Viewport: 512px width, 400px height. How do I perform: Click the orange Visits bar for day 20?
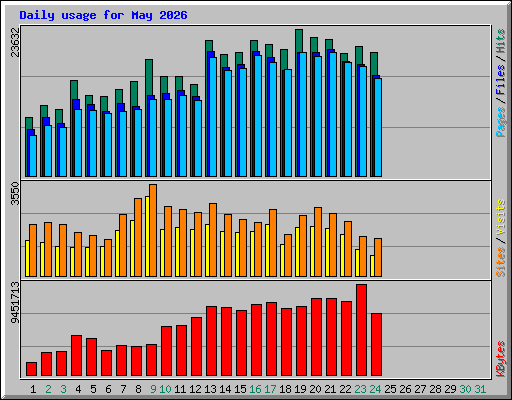(x=318, y=242)
